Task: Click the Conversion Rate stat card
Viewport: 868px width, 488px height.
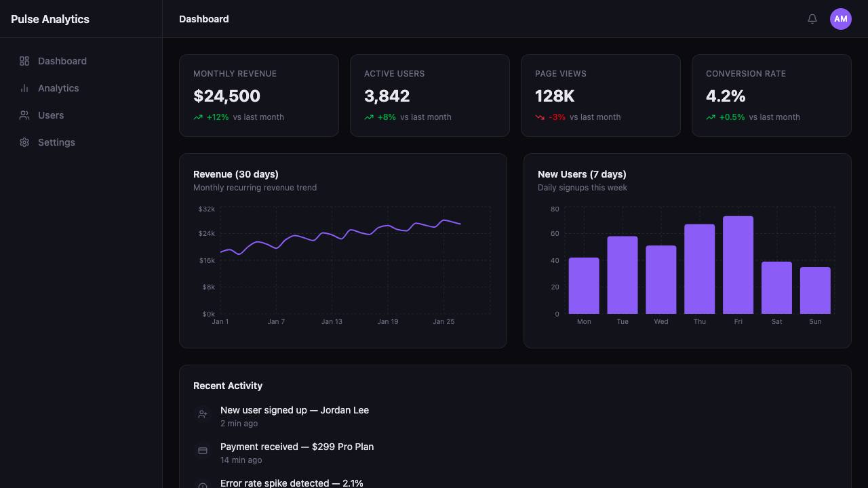Action: (772, 96)
